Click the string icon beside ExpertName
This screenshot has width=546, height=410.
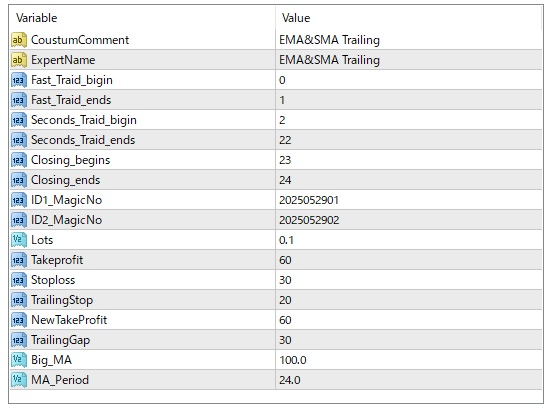[19, 60]
